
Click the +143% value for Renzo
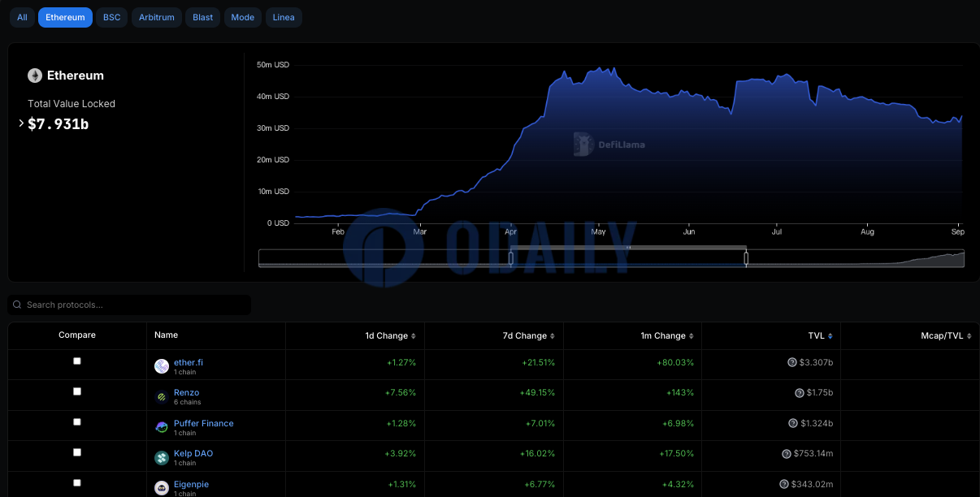[x=680, y=392]
